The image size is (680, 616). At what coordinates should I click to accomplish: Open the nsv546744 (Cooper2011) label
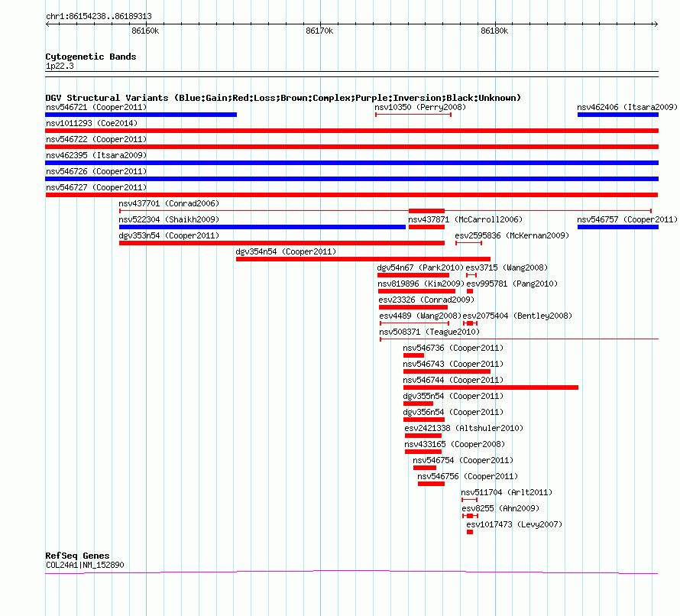453,380
